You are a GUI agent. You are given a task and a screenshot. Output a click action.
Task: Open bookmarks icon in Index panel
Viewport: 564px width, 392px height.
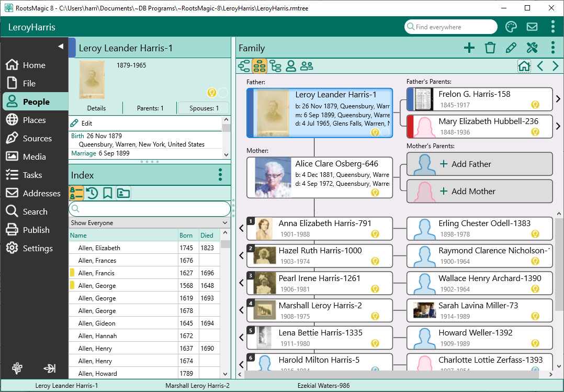107,193
